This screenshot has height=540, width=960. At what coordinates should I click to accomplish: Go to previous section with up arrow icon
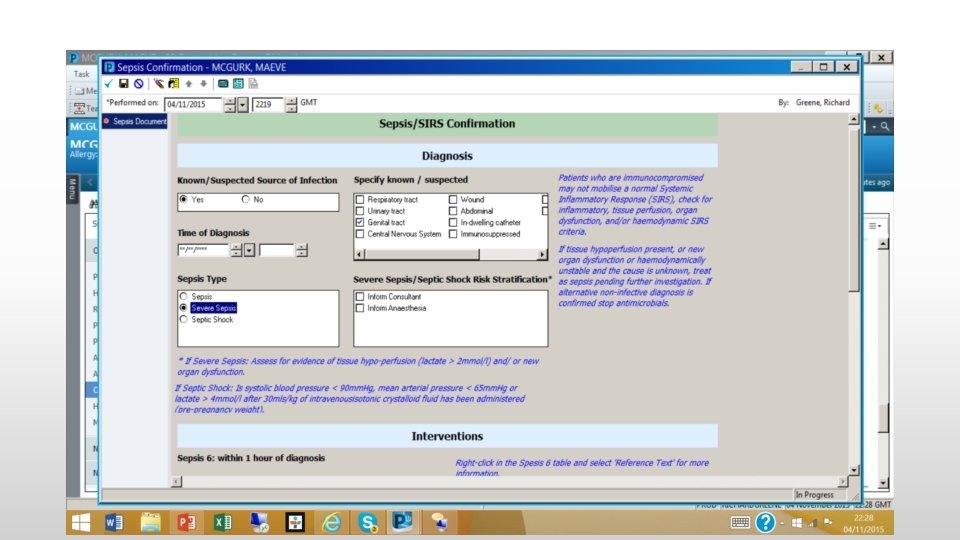tap(189, 84)
